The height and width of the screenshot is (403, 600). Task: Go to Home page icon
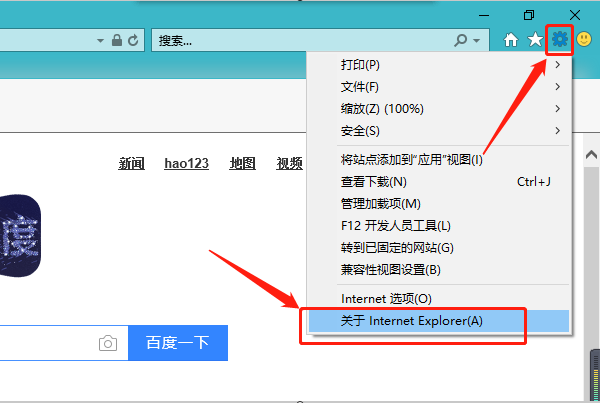click(x=511, y=39)
